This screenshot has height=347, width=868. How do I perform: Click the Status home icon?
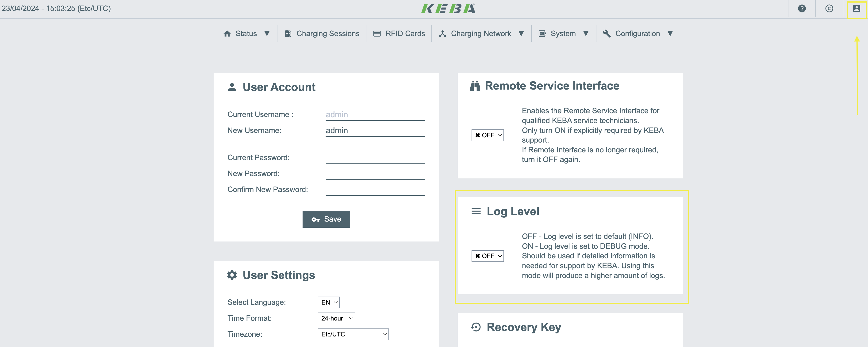[x=227, y=34]
